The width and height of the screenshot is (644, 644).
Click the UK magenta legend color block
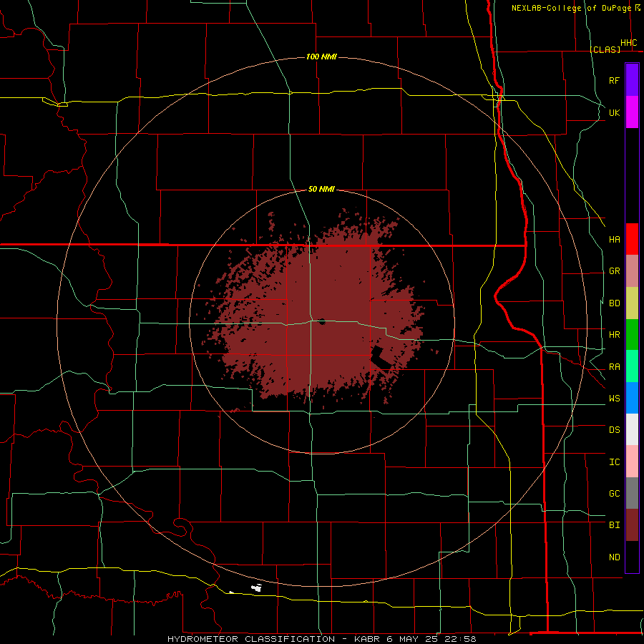(632, 112)
